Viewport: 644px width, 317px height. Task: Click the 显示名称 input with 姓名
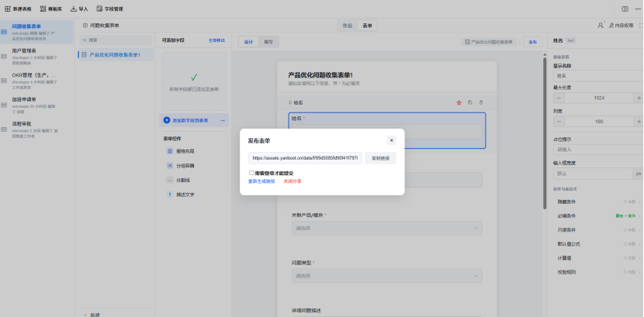tap(598, 76)
